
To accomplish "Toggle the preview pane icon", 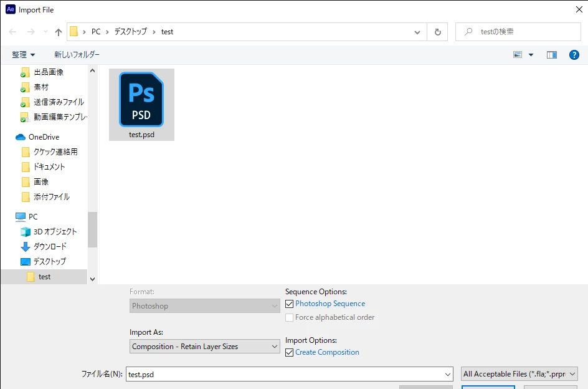I will (552, 55).
